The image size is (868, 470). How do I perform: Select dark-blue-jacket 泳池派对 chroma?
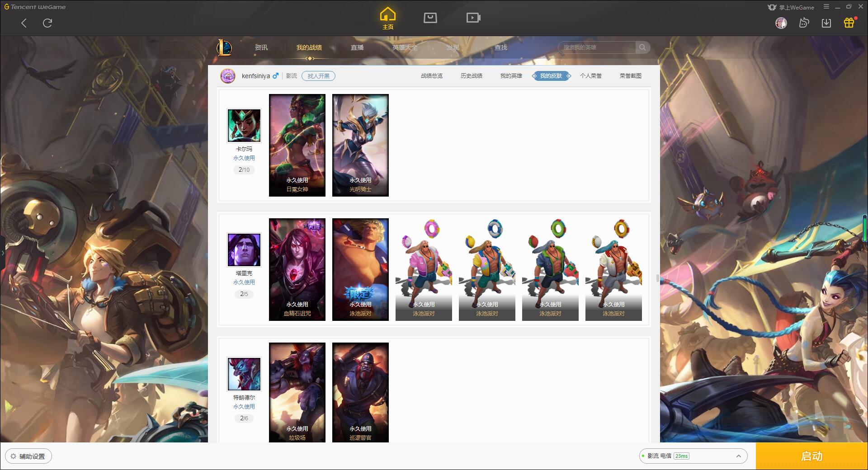coord(550,269)
